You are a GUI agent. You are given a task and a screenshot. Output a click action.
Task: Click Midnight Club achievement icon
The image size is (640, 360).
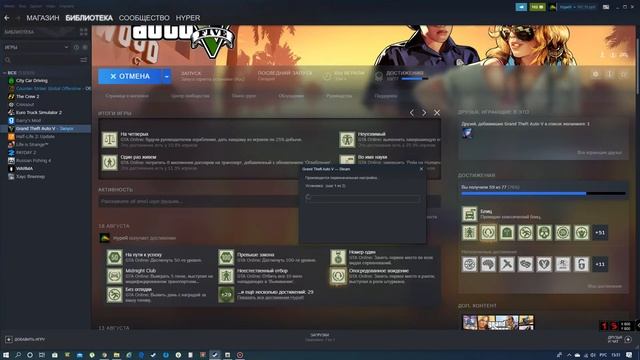tap(115, 276)
